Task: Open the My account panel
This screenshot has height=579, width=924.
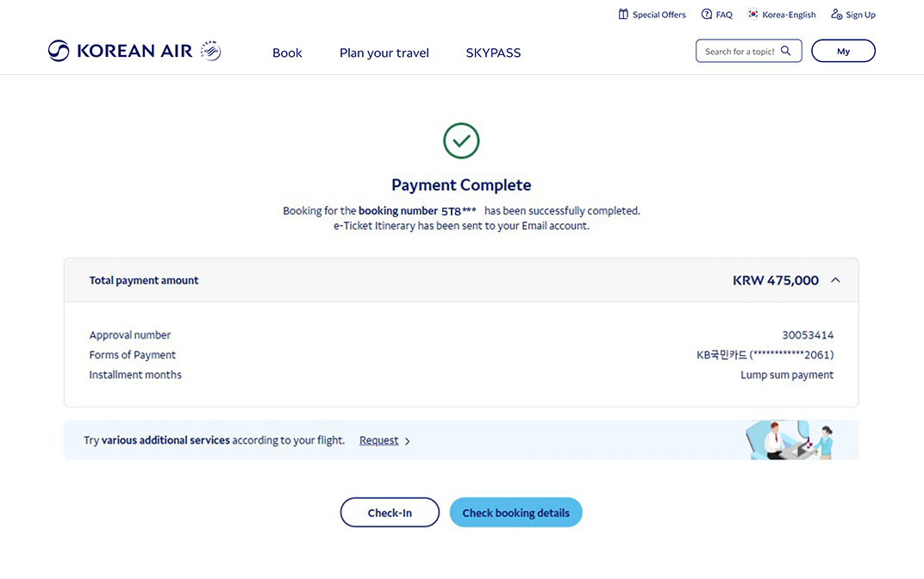Action: point(843,51)
